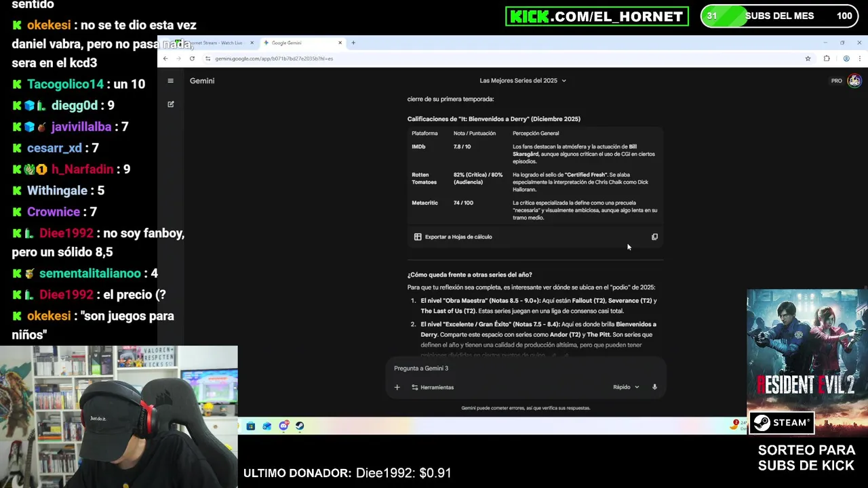Click the username Crownice in chat
The height and width of the screenshot is (488, 868).
(x=54, y=212)
